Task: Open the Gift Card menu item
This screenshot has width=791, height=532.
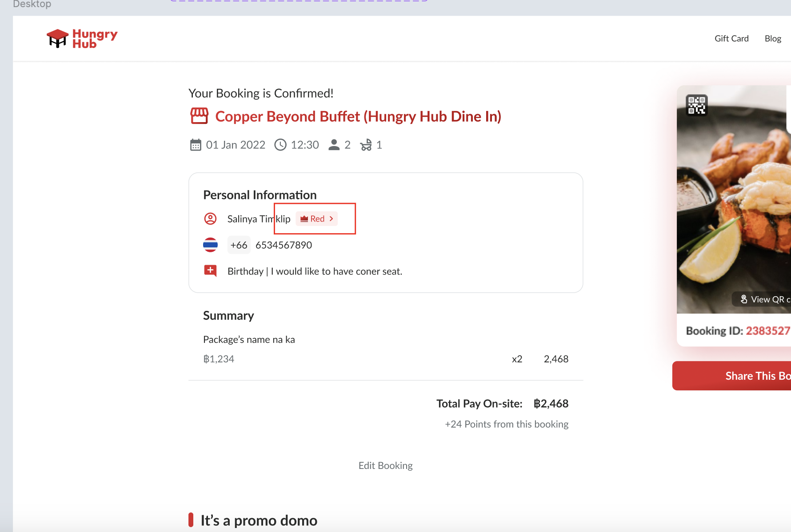Action: (731, 39)
